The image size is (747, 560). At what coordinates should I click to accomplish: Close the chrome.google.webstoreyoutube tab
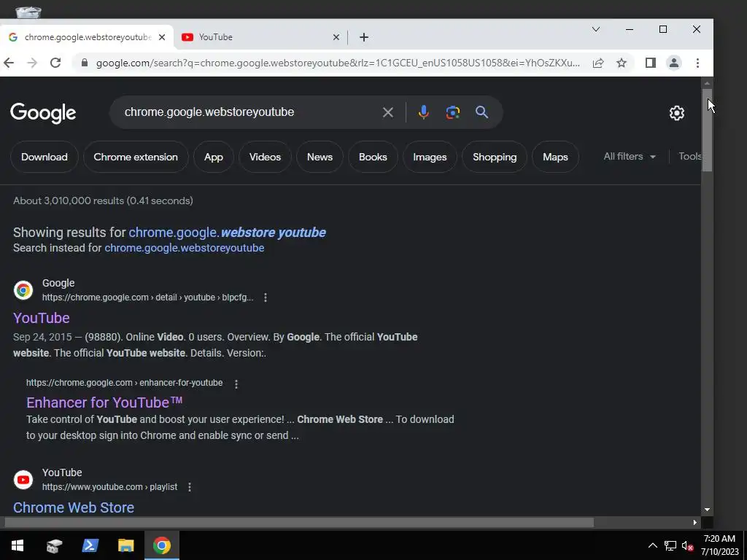click(162, 37)
